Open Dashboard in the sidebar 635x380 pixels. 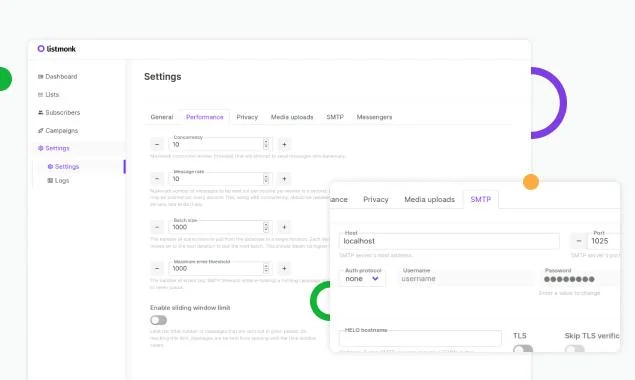[x=61, y=77]
